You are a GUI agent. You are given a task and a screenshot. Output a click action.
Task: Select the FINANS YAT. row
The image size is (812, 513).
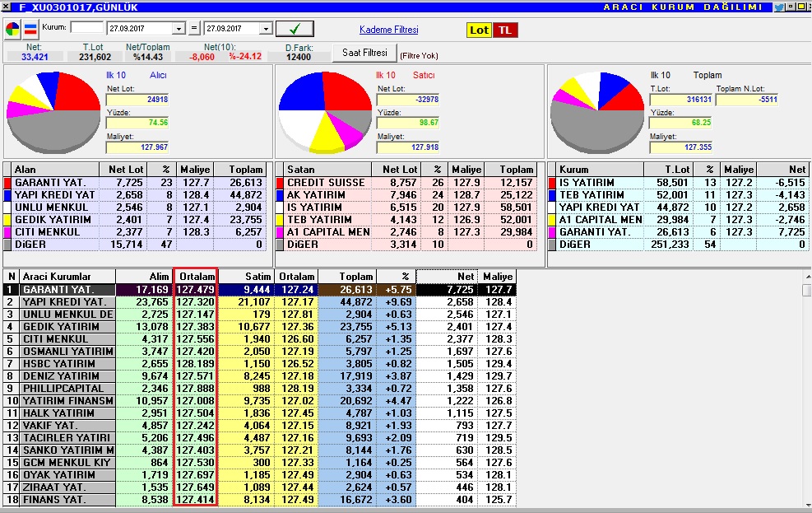coord(259,500)
